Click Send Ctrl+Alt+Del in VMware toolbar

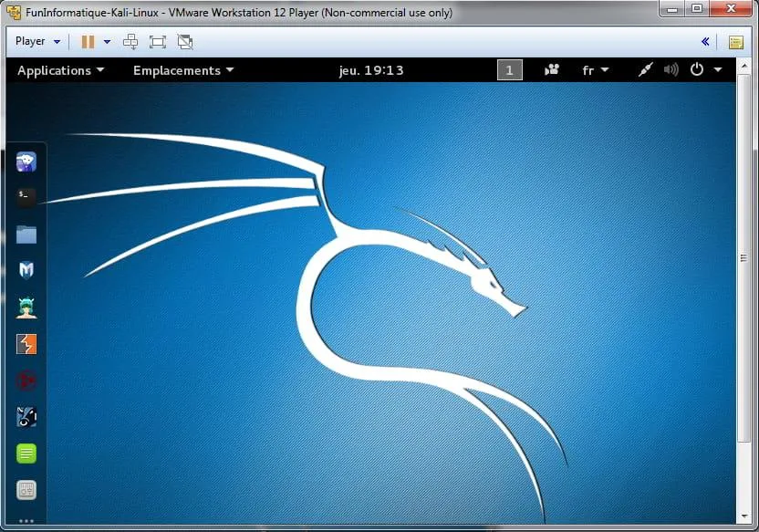[x=130, y=41]
